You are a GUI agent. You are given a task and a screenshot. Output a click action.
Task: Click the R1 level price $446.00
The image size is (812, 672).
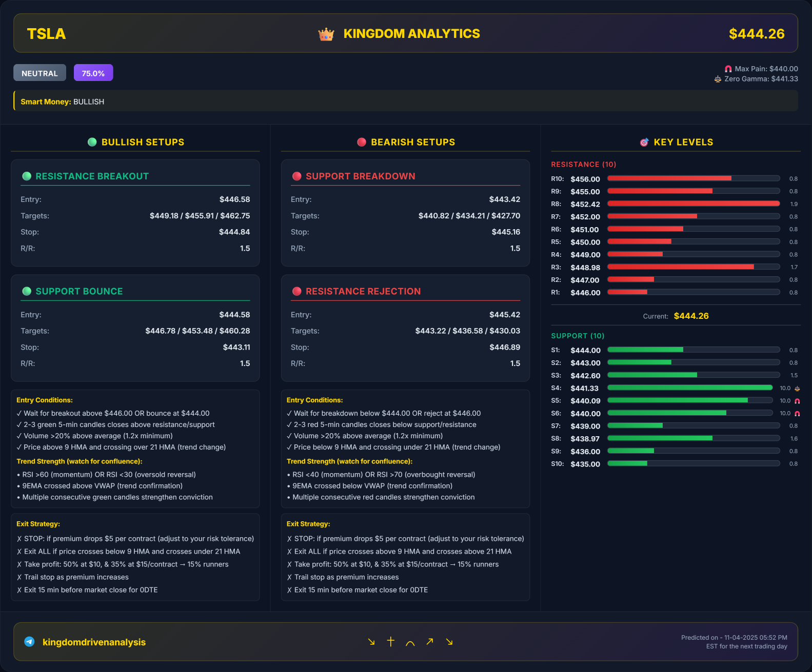585,293
